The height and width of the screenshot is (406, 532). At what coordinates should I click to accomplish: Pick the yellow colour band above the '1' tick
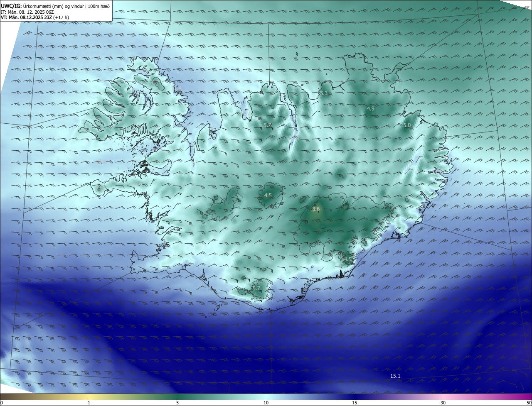[x=89, y=397]
